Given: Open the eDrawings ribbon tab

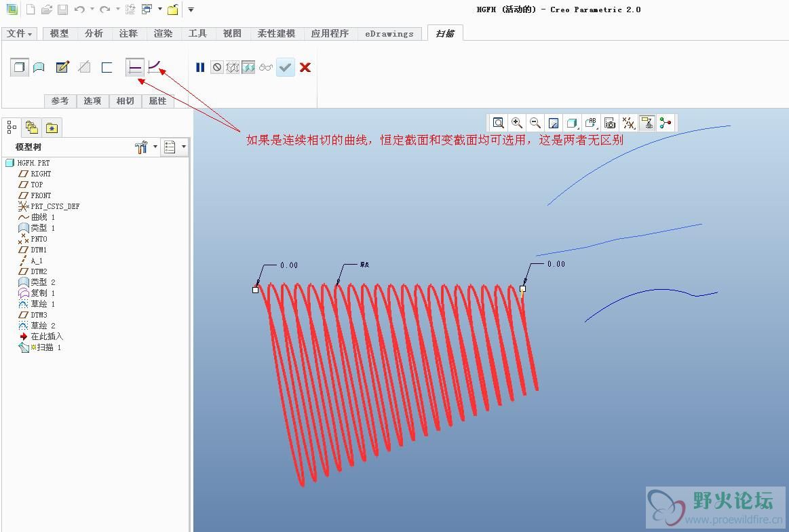Looking at the screenshot, I should coord(389,33).
